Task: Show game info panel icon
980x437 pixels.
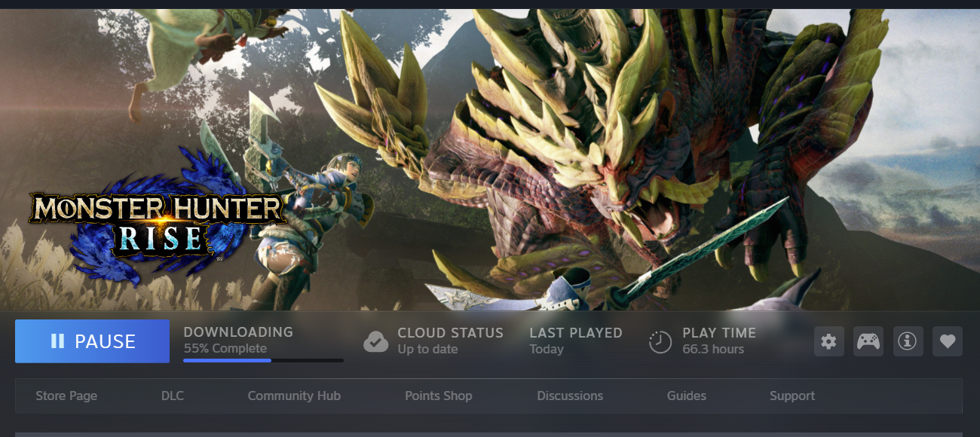Action: point(908,341)
